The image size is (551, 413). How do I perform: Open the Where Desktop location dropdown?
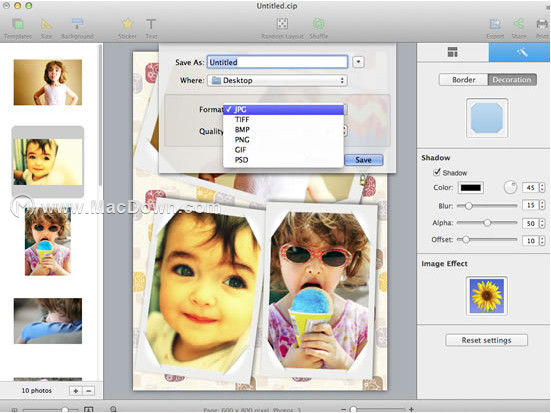coord(277,80)
